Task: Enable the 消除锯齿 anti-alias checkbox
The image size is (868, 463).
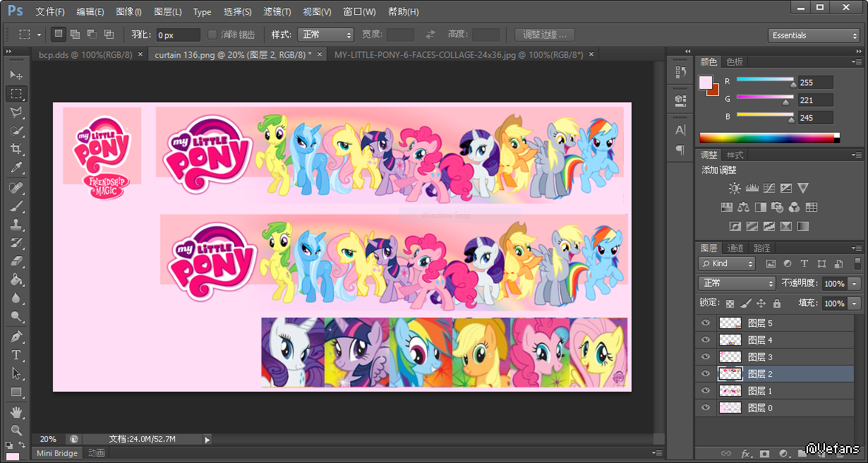Action: click(212, 35)
